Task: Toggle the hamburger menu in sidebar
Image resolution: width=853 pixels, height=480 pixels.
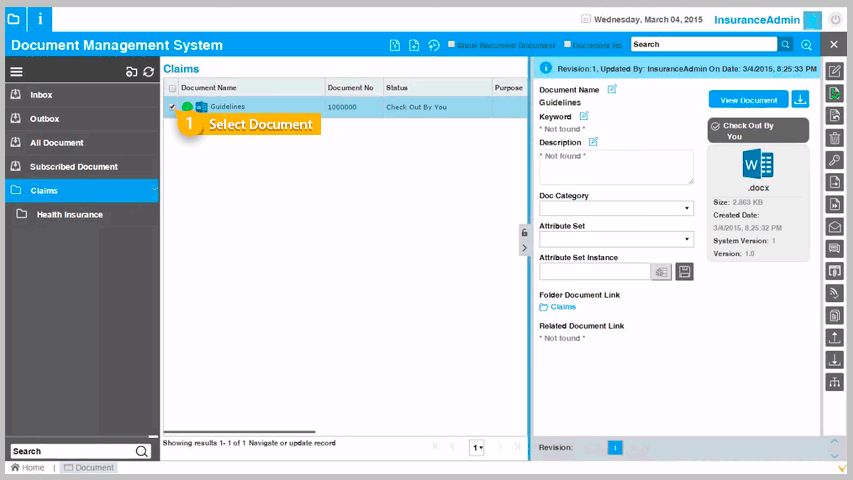Action: pos(16,72)
